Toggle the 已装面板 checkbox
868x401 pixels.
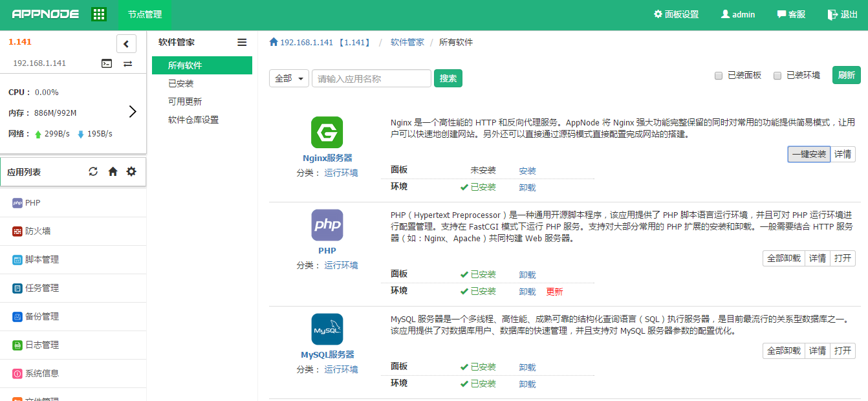click(719, 76)
